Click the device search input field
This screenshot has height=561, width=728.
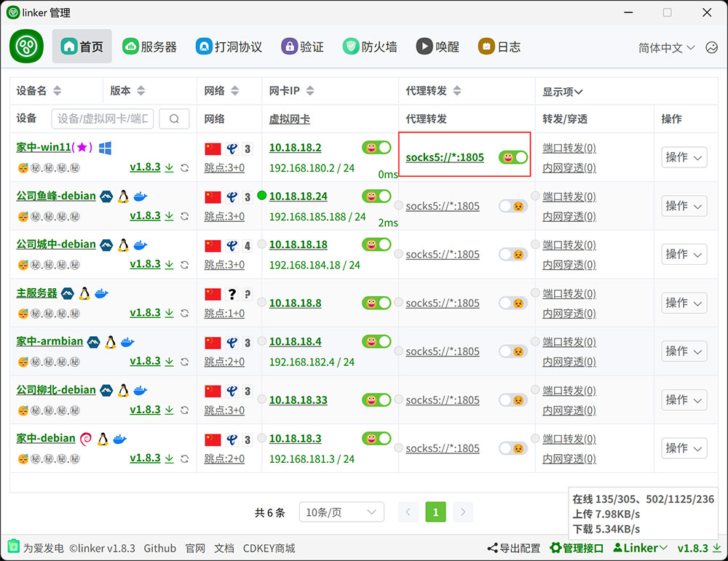click(103, 119)
